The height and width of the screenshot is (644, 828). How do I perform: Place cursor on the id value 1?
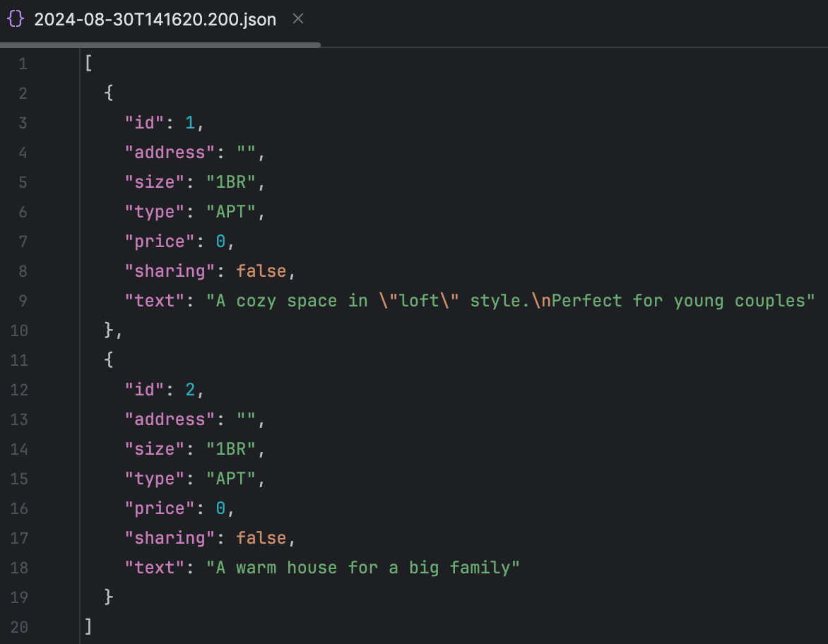click(189, 122)
